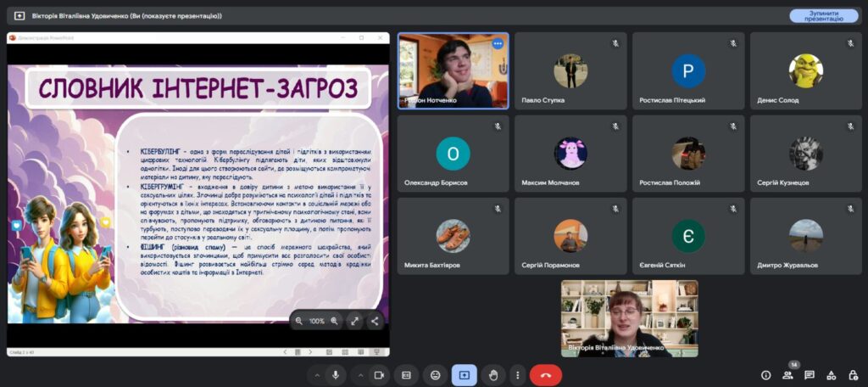Screen dimensions: 868x387
Task: Leave call with the red hang-up button
Action: (x=545, y=374)
